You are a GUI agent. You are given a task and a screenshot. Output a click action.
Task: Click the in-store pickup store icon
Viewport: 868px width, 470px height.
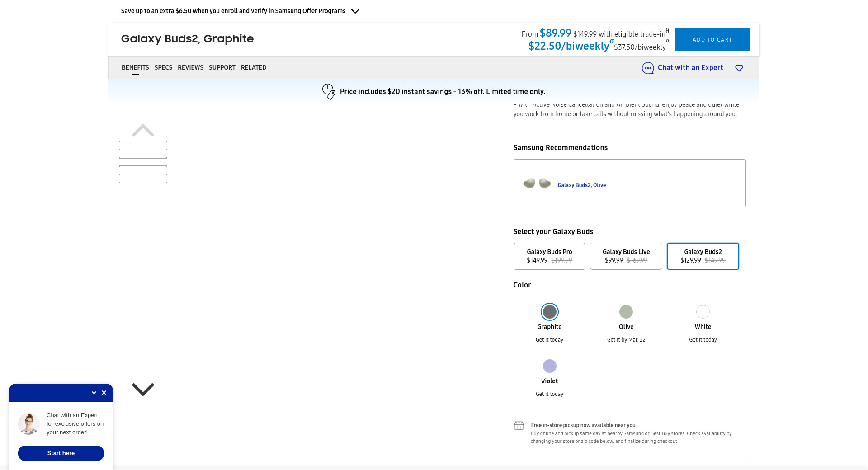pos(519,425)
